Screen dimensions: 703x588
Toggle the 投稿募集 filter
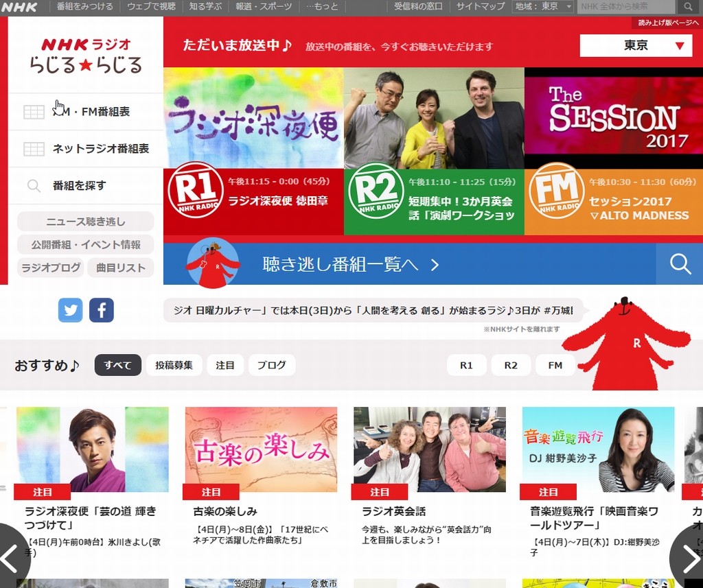pos(174,365)
